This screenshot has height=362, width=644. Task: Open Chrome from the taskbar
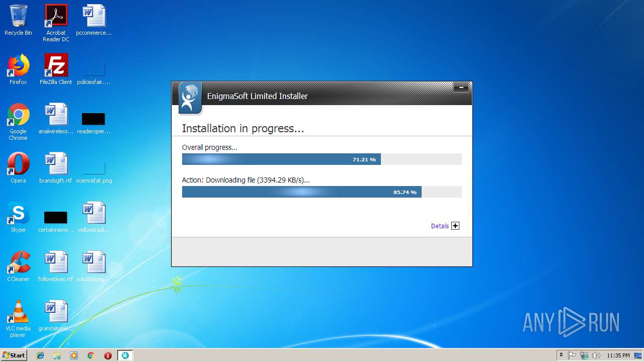(x=91, y=355)
